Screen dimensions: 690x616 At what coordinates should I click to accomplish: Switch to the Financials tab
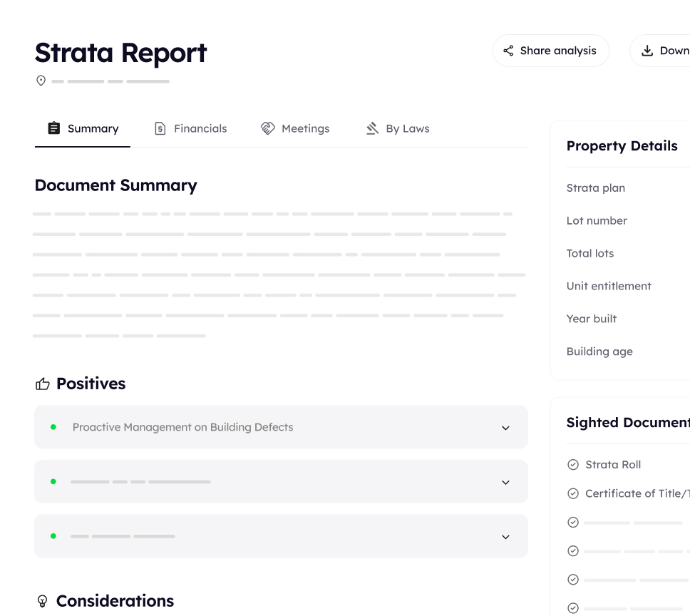click(190, 128)
